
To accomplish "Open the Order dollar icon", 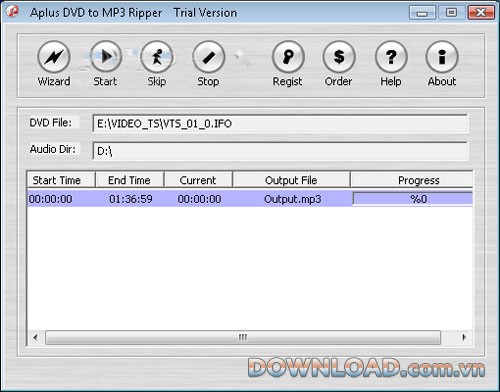I will tap(339, 57).
